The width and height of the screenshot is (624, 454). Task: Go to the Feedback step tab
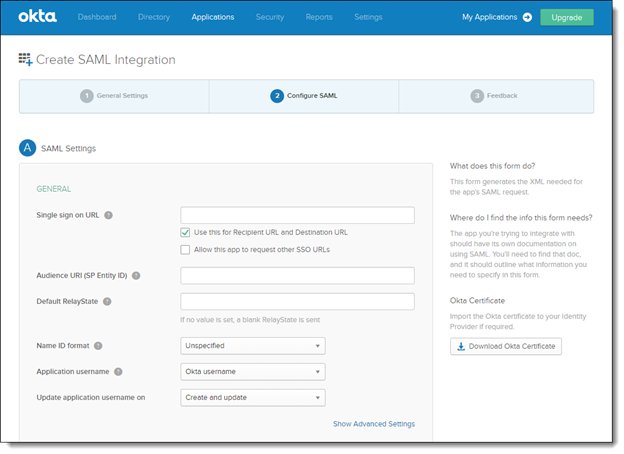[496, 96]
